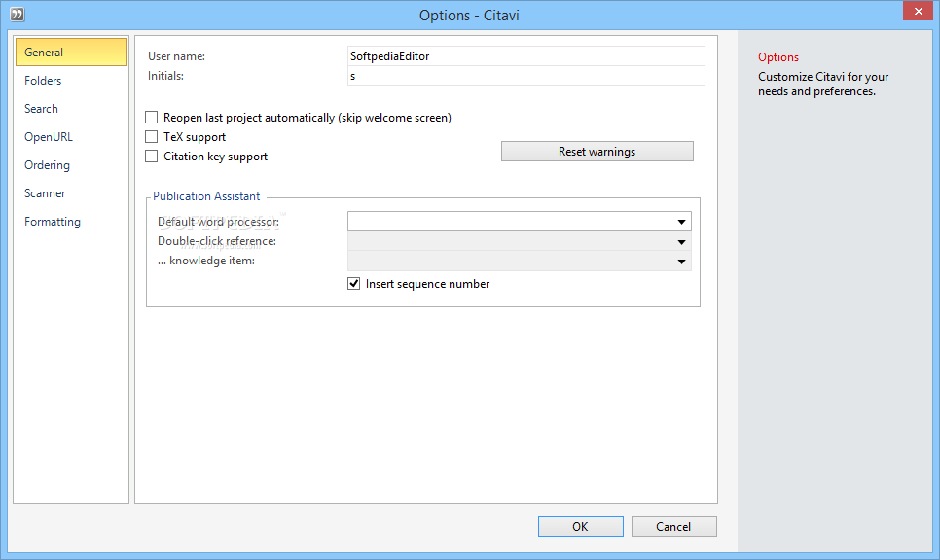Click Reset warnings button

click(597, 152)
